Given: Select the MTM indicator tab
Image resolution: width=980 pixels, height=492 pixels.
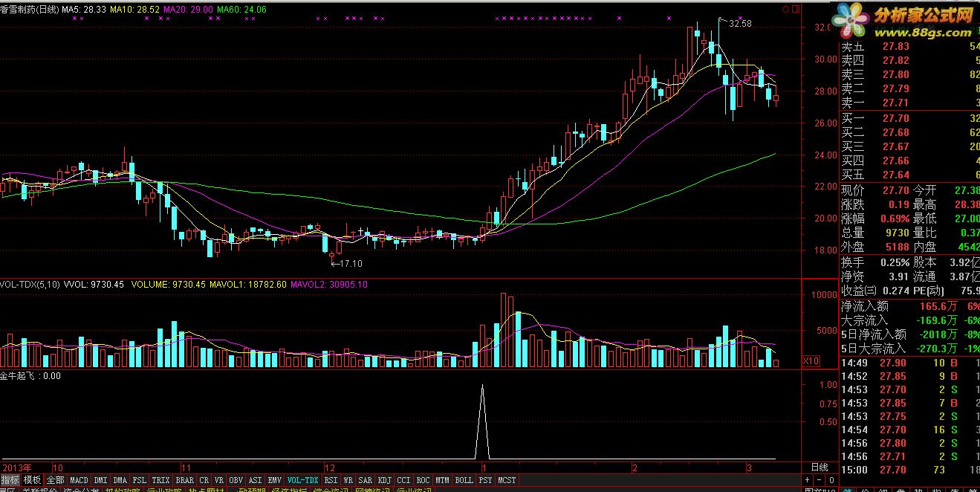Looking at the screenshot, I should point(443,480).
